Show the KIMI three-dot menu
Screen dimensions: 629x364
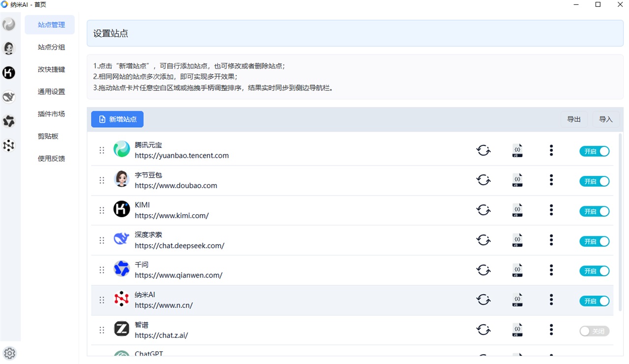(x=551, y=211)
